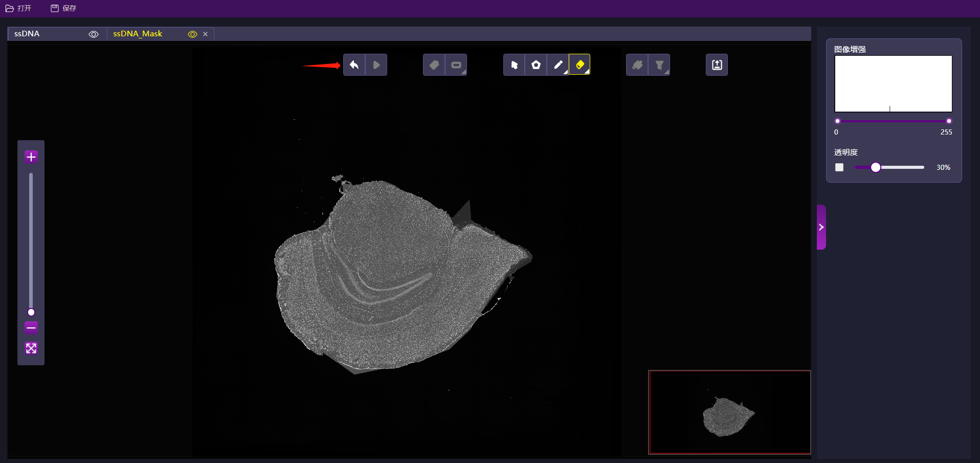
Task: Click the minimap navigator thumbnail
Action: tap(729, 412)
